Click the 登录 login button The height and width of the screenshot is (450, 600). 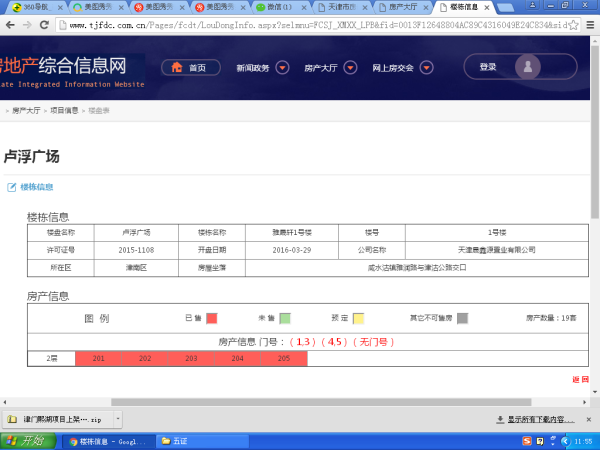tap(488, 67)
